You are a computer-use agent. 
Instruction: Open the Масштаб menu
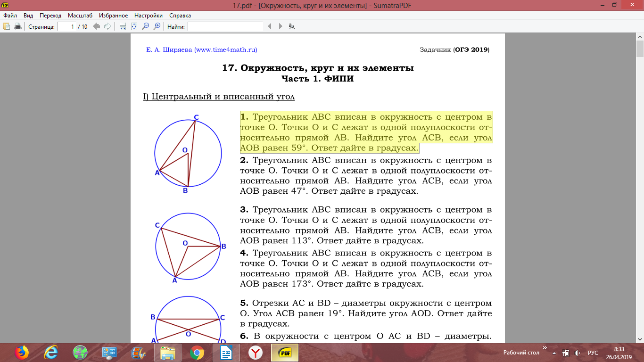point(80,16)
